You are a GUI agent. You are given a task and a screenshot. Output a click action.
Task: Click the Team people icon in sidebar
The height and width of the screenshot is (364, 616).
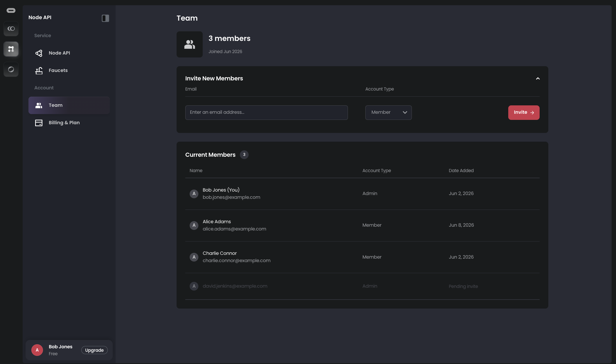click(x=39, y=105)
